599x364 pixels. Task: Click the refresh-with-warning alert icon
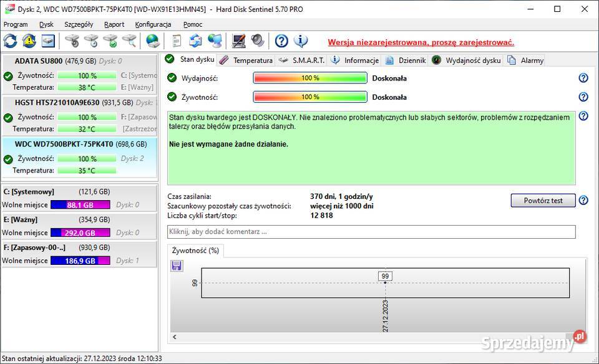(x=29, y=41)
